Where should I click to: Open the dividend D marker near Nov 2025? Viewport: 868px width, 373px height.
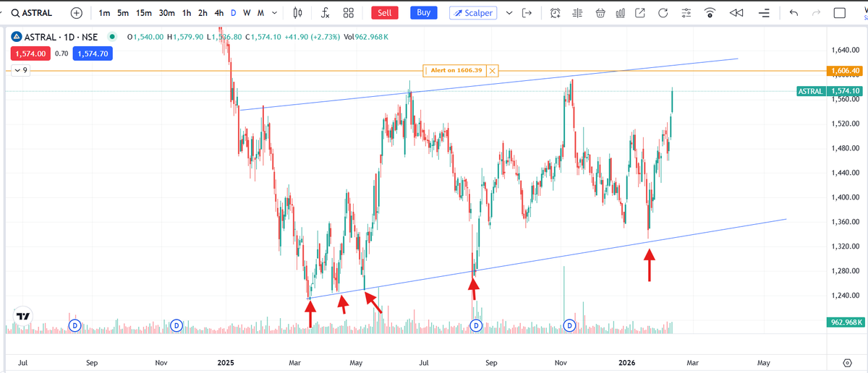coord(570,326)
